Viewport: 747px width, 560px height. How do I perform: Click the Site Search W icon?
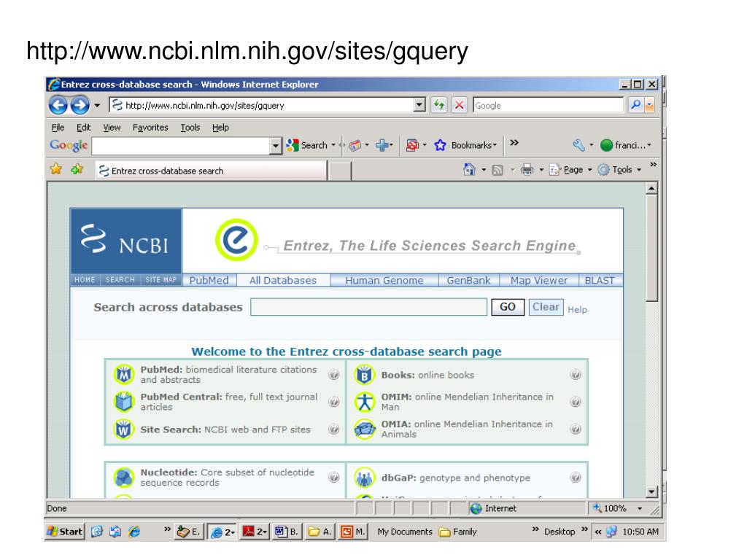click(124, 429)
